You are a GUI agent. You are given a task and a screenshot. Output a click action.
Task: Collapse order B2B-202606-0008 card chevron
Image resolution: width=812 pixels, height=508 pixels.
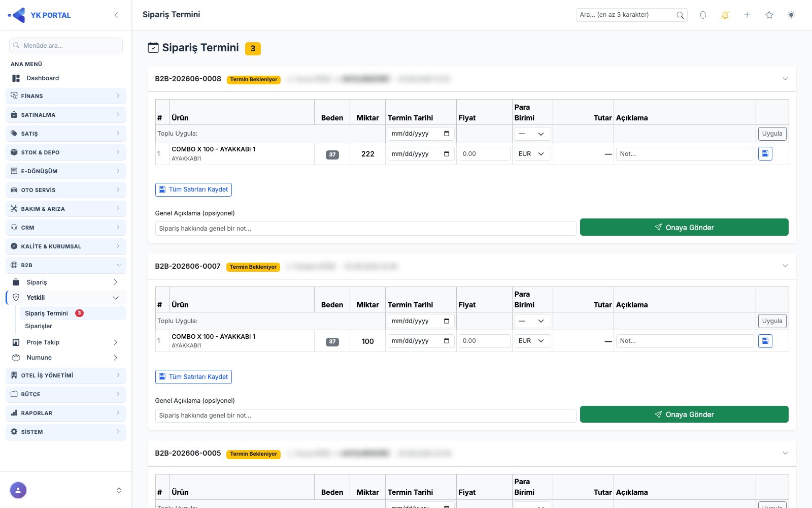[x=785, y=79]
